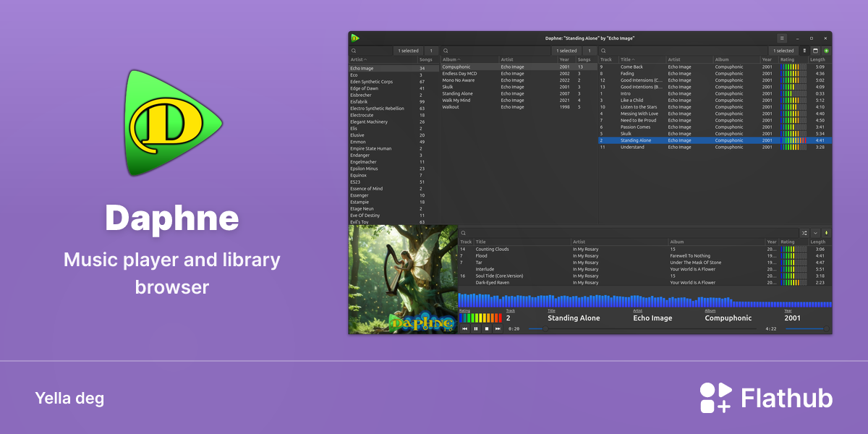The width and height of the screenshot is (868, 434).
Task: Click the song pane search field
Action: [684, 51]
